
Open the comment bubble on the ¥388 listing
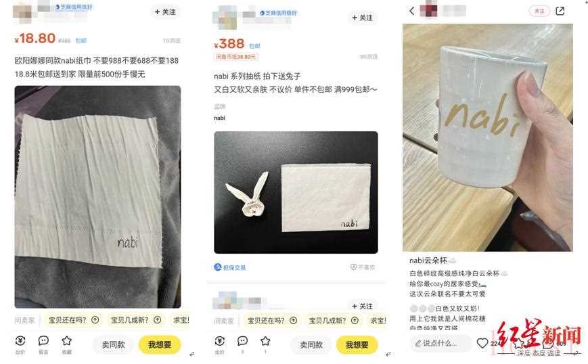click(243, 341)
